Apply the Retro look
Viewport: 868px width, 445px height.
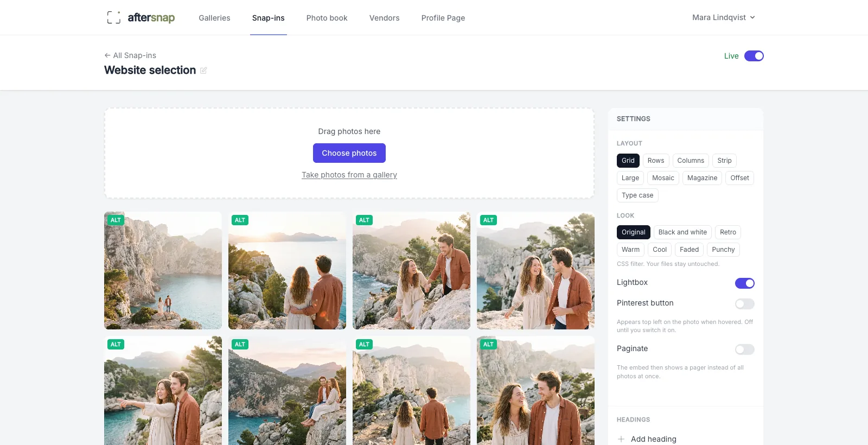coord(727,232)
